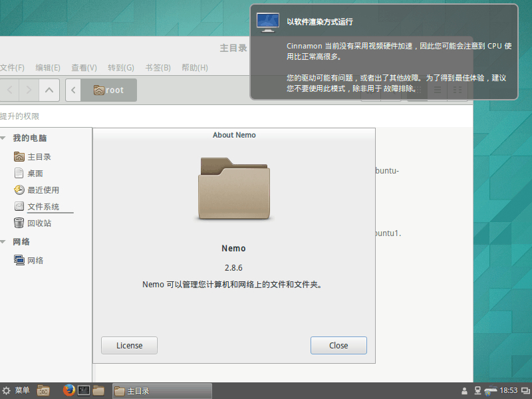Click the version text 2.8.6
Screen dimensions: 532x399
click(233, 268)
